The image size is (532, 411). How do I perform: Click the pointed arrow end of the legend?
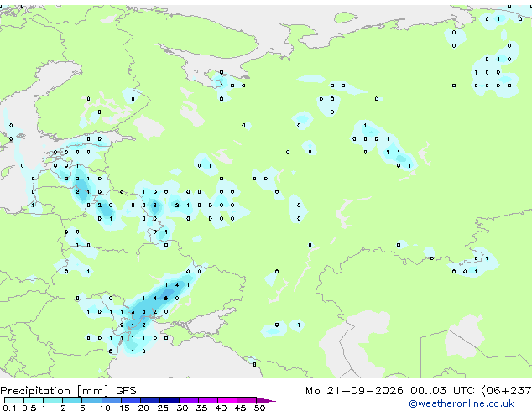[x=266, y=400]
